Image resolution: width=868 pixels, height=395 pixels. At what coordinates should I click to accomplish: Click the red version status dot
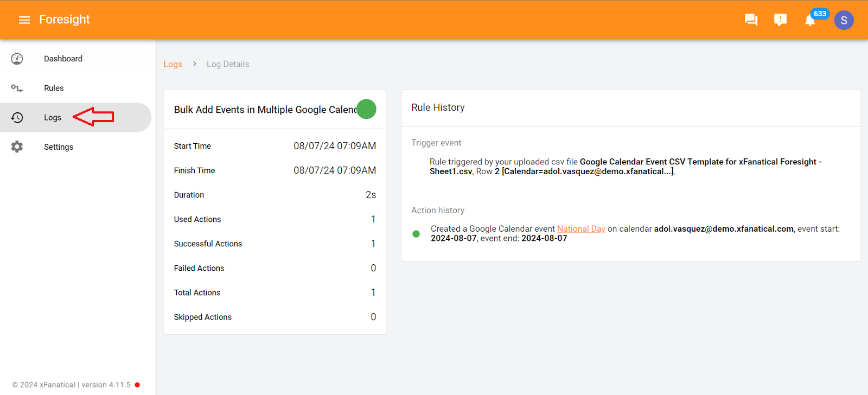[x=137, y=385]
